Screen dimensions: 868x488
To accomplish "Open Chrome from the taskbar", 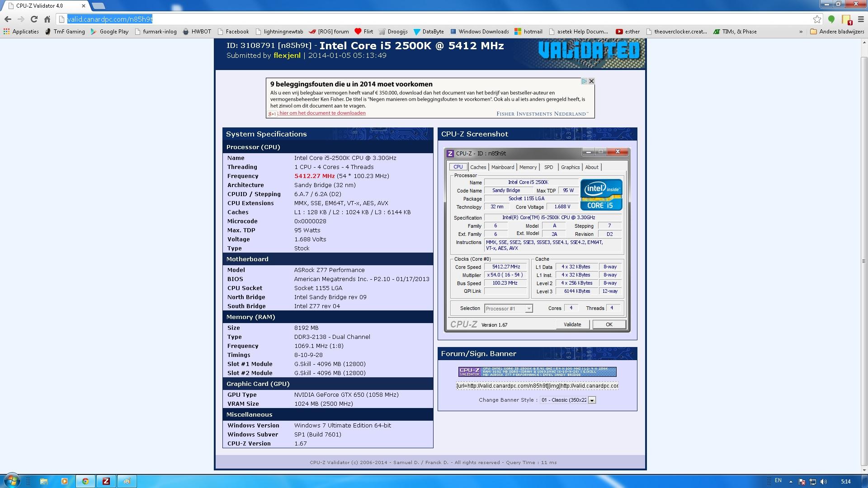I will (85, 481).
